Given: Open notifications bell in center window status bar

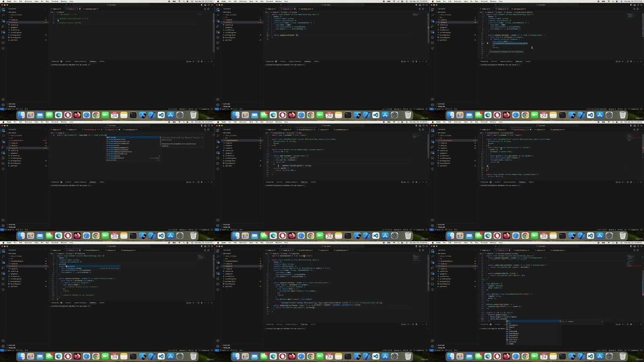Looking at the screenshot, I should (427, 230).
